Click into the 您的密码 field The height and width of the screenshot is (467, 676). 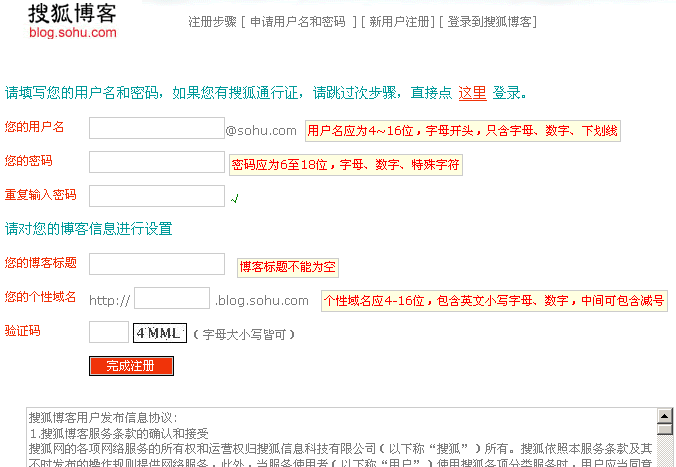[157, 162]
